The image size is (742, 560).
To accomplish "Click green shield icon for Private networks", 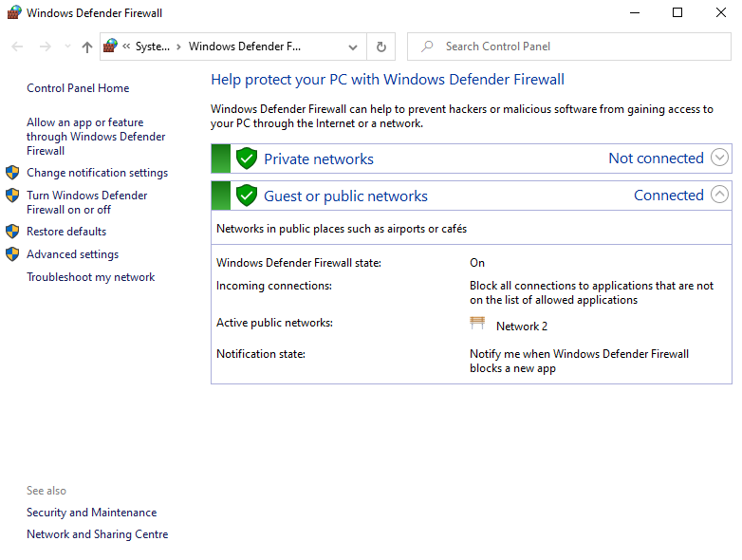I will click(x=247, y=159).
